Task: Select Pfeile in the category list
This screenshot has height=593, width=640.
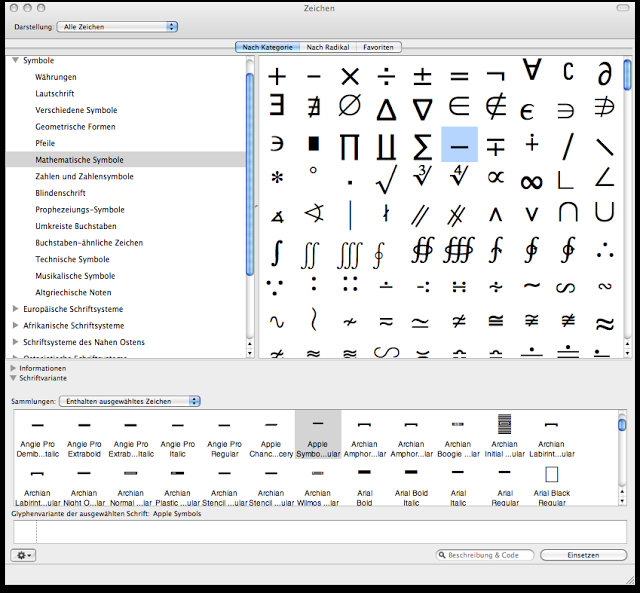Action: click(x=47, y=143)
